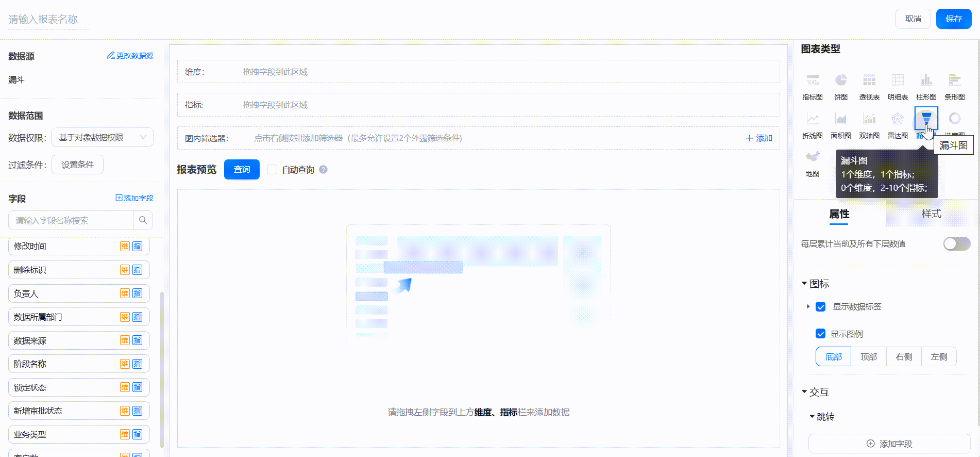Viewport: 980px width, 457px height.
Task: Focus the field name search box
Action: (x=71, y=220)
